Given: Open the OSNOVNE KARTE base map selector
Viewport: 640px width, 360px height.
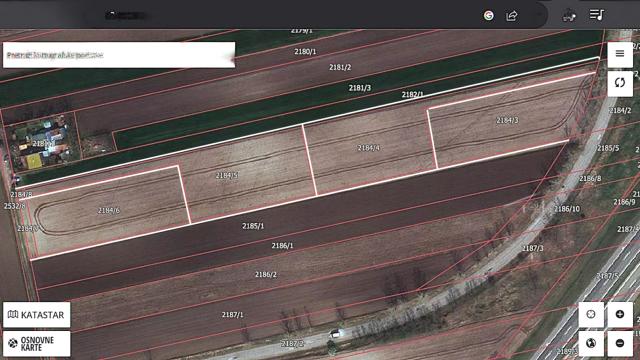Looking at the screenshot, I should tap(36, 344).
